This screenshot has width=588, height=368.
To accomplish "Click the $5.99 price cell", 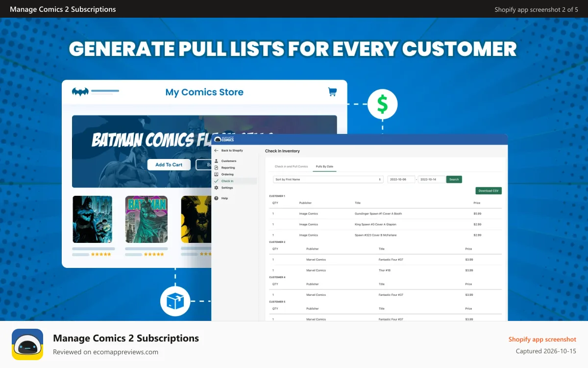I will point(477,213).
